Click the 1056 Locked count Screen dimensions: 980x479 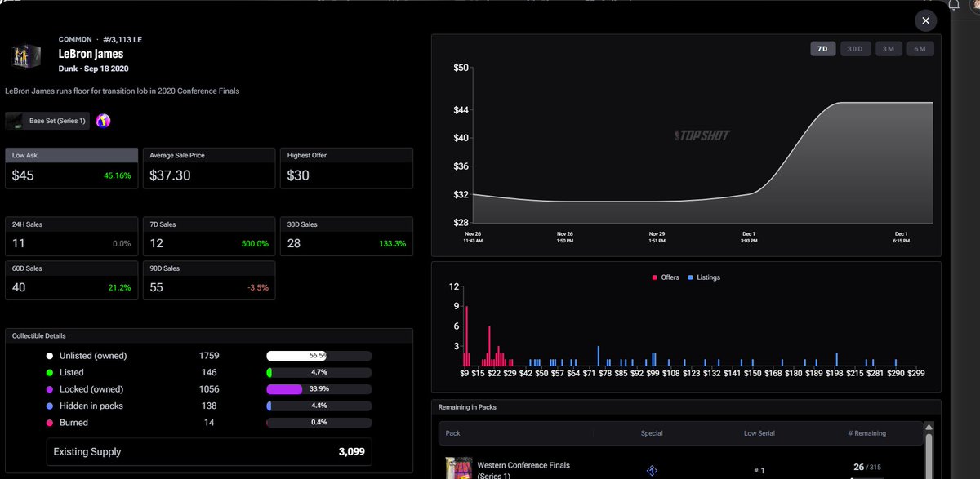click(x=209, y=389)
